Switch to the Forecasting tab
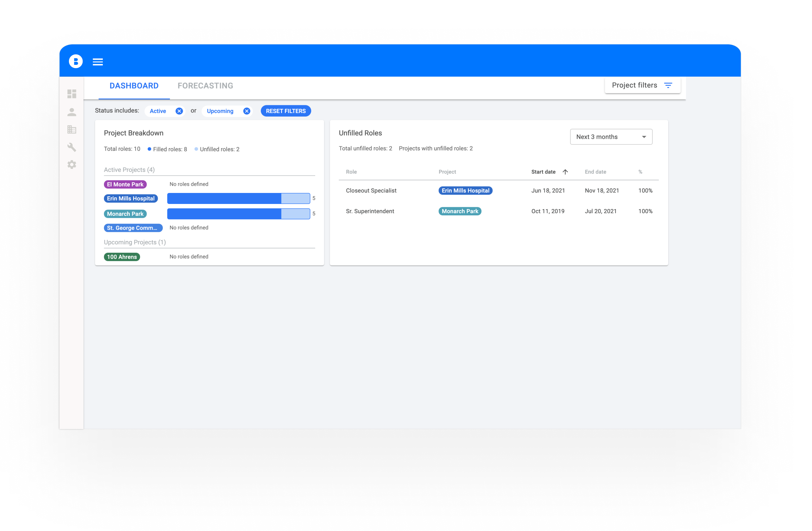The height and width of the screenshot is (531, 812). point(205,86)
